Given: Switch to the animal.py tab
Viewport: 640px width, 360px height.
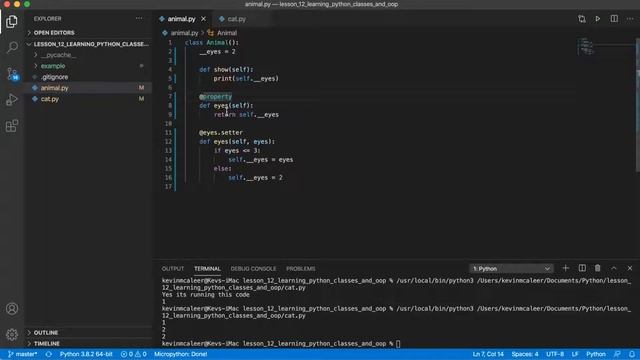Looking at the screenshot, I should tap(181, 19).
